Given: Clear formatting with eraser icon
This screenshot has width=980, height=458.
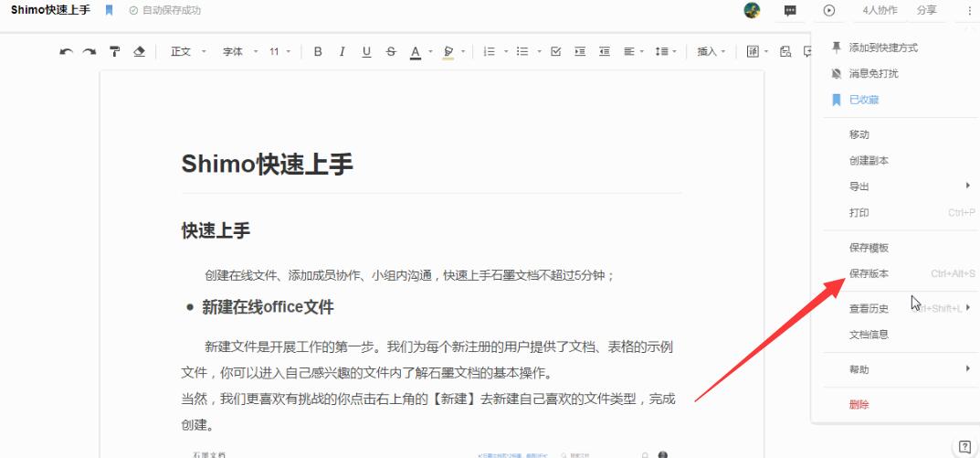Looking at the screenshot, I should click(140, 52).
